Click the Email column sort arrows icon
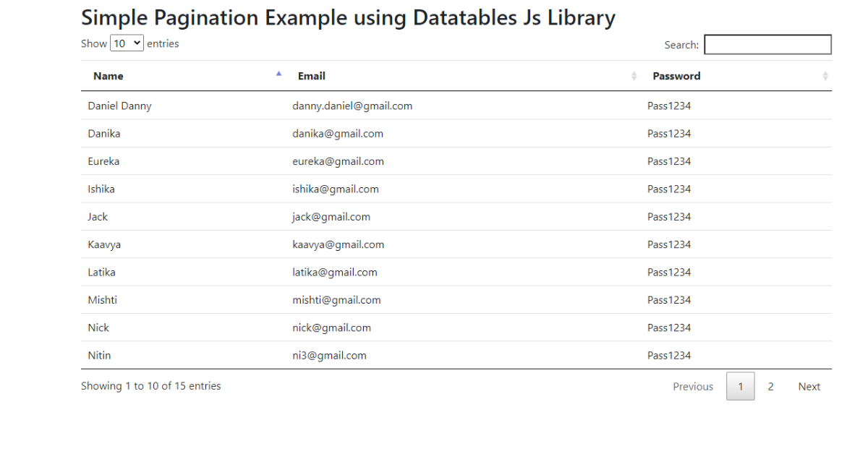This screenshot has height=454, width=868. tap(634, 76)
